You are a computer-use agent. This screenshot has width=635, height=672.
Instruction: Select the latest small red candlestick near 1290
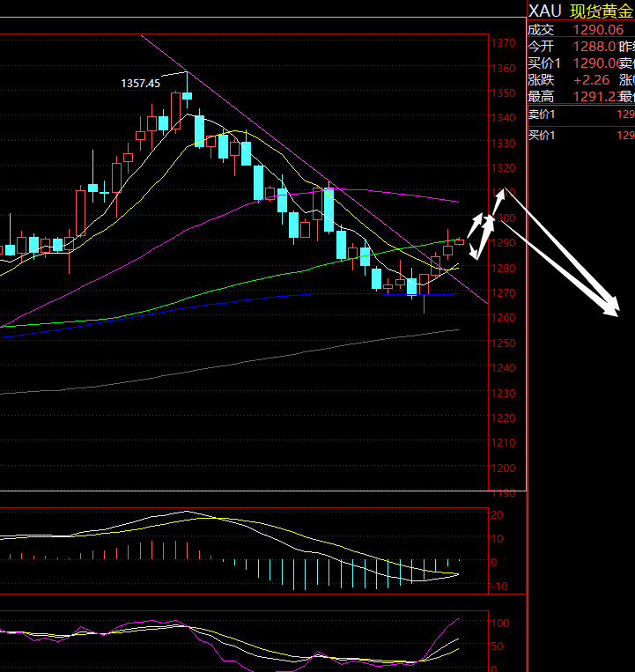tap(460, 241)
